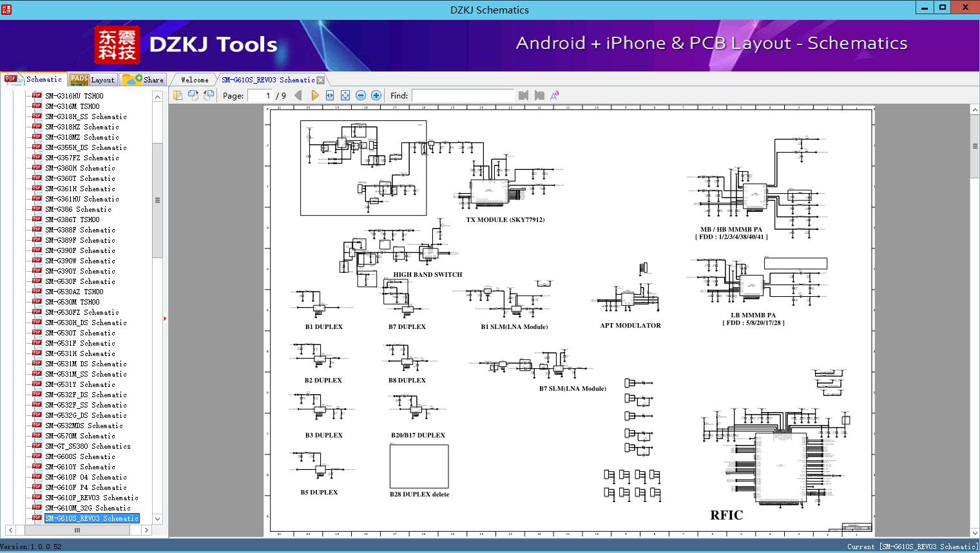Screen dimensions: 980x553
Task: Collapse the left file tree panel
Action: click(165, 318)
